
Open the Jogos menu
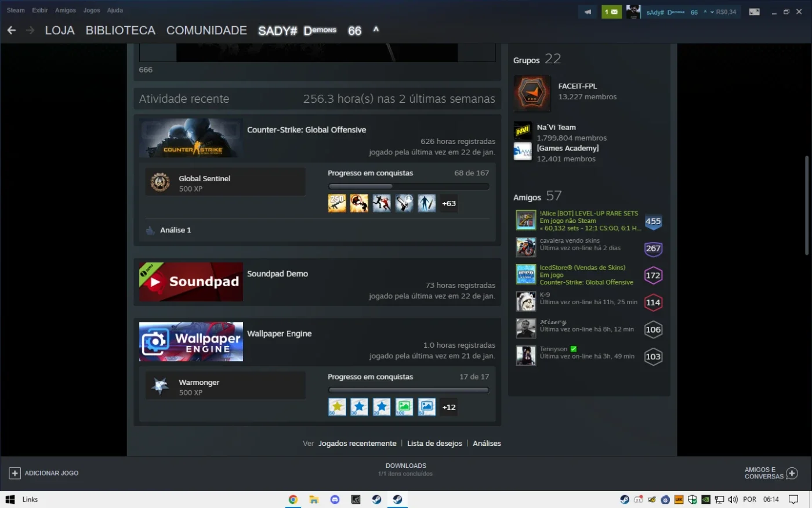coord(92,10)
